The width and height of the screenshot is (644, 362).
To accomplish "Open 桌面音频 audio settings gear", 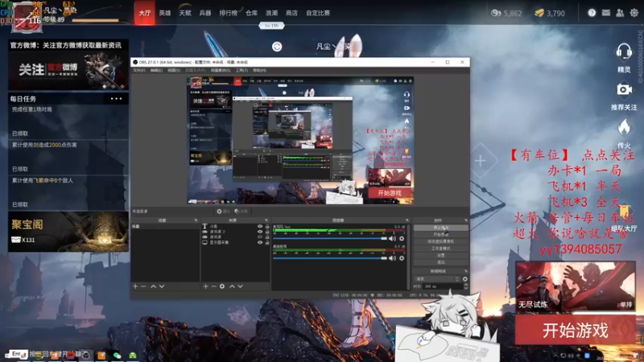I will coord(402,258).
